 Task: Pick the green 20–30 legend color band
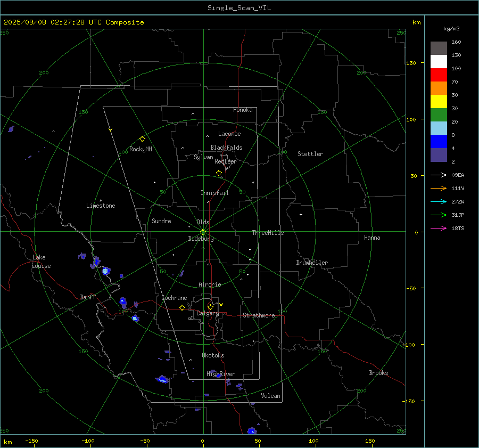click(439, 115)
